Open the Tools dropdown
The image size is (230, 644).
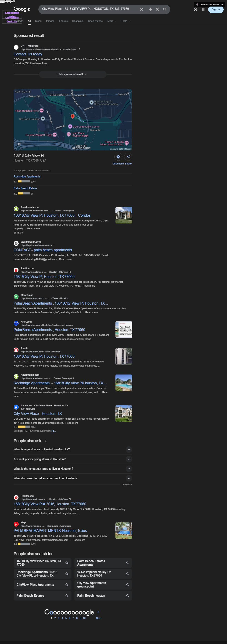127,21
